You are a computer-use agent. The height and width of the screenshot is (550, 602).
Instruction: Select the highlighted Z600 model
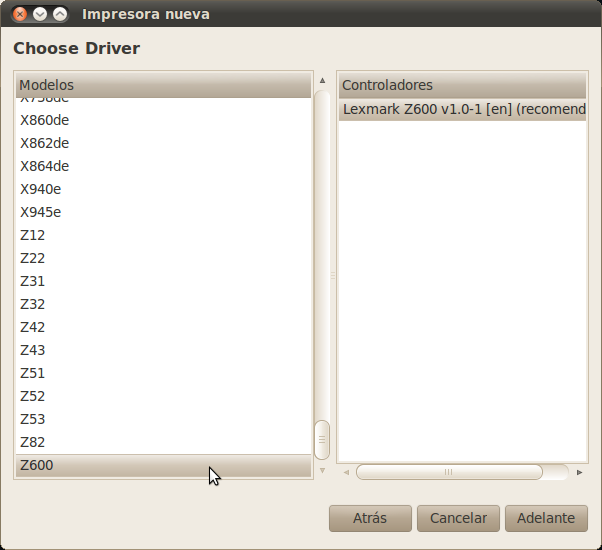point(163,466)
